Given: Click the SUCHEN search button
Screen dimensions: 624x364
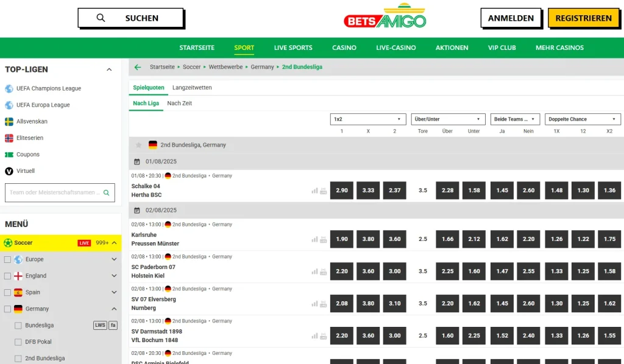Looking at the screenshot, I should (x=130, y=18).
